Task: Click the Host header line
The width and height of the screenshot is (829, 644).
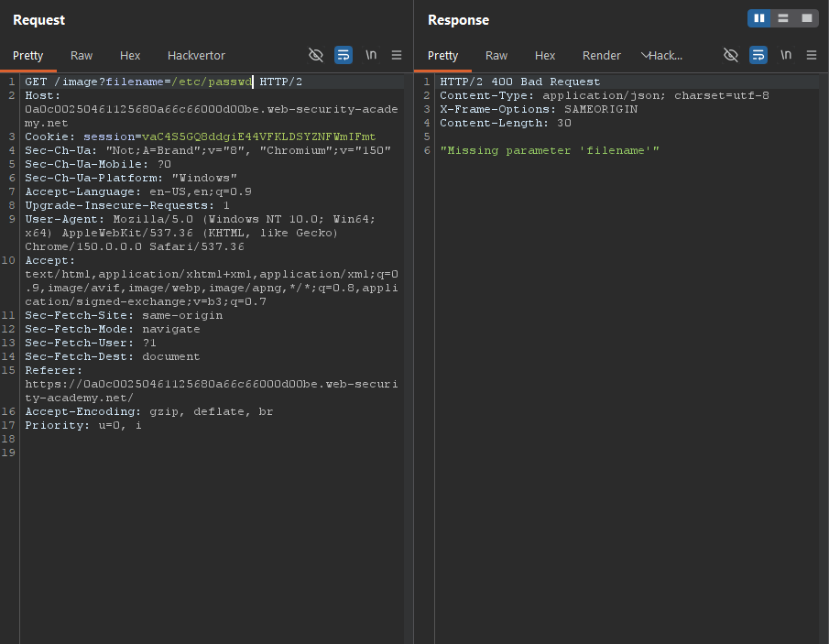Action: tap(212, 109)
